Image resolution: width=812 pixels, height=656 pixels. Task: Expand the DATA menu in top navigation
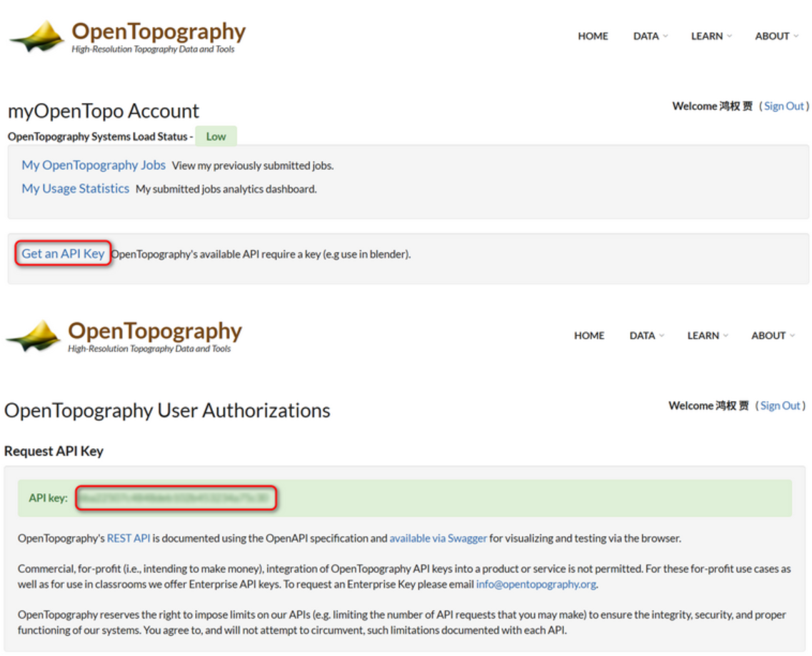pyautogui.click(x=651, y=36)
